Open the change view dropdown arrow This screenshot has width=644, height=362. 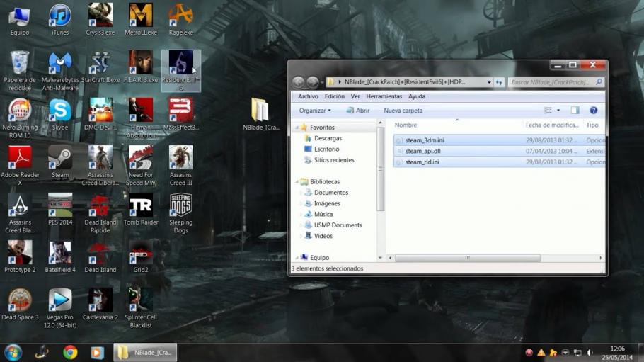[x=558, y=111]
